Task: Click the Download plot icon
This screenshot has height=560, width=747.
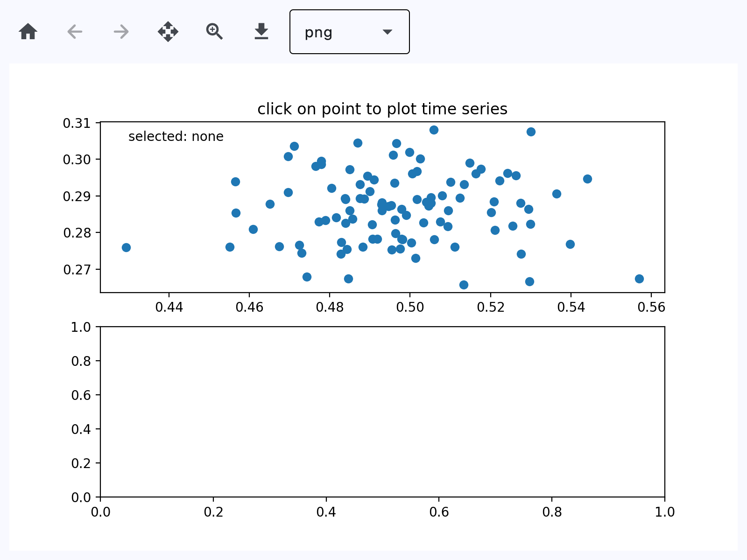Action: point(261,32)
